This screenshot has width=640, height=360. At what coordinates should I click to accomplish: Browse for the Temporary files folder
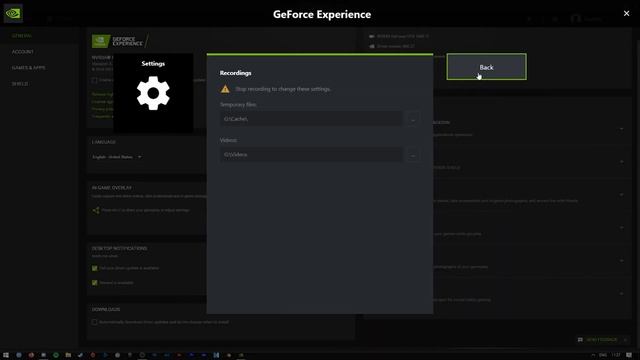(413, 119)
